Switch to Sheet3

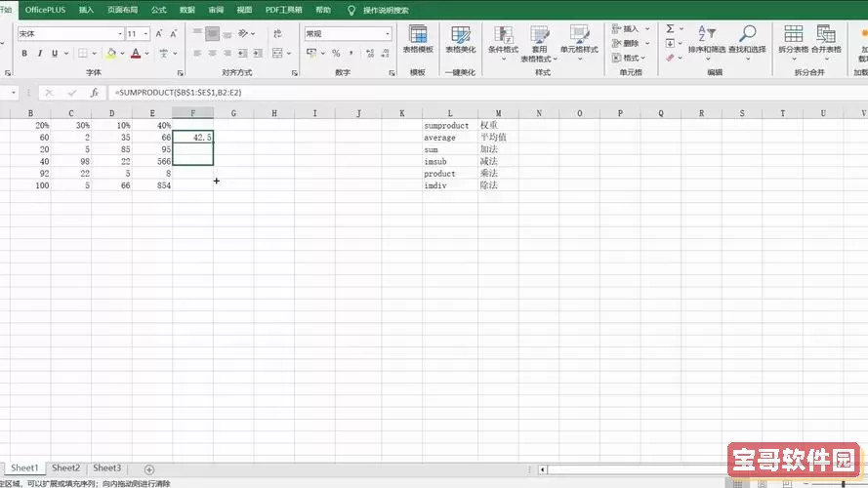pos(106,468)
